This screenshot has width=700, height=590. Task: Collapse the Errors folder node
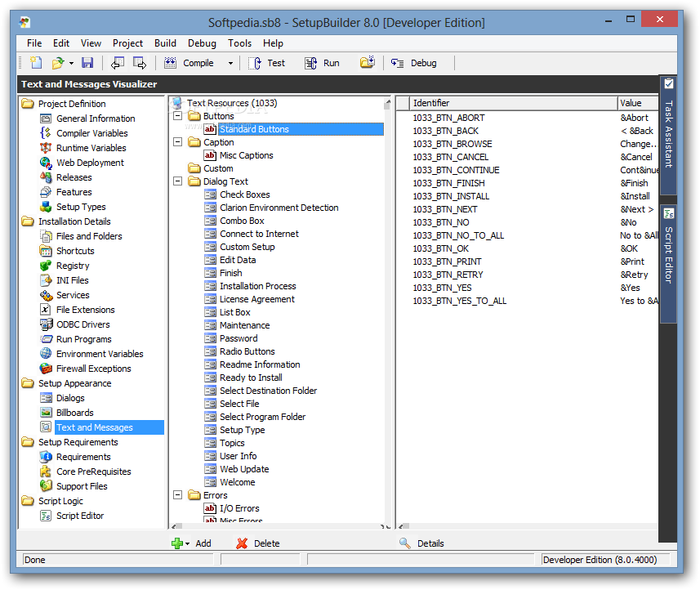click(178, 495)
